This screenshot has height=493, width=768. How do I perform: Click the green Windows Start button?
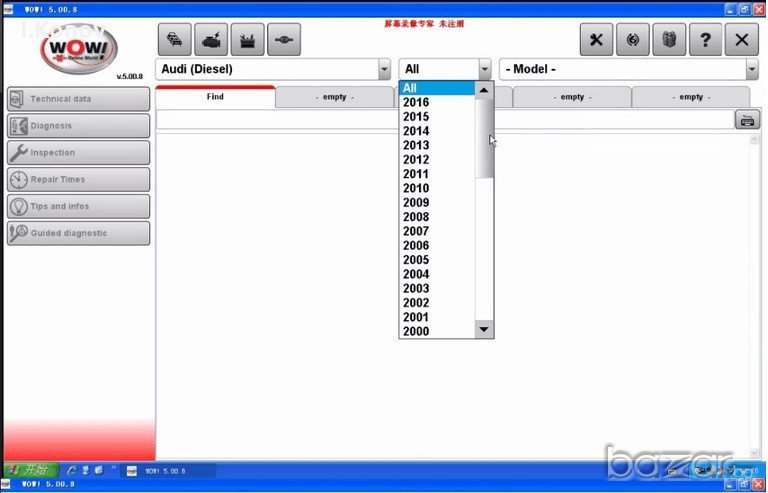click(x=30, y=470)
